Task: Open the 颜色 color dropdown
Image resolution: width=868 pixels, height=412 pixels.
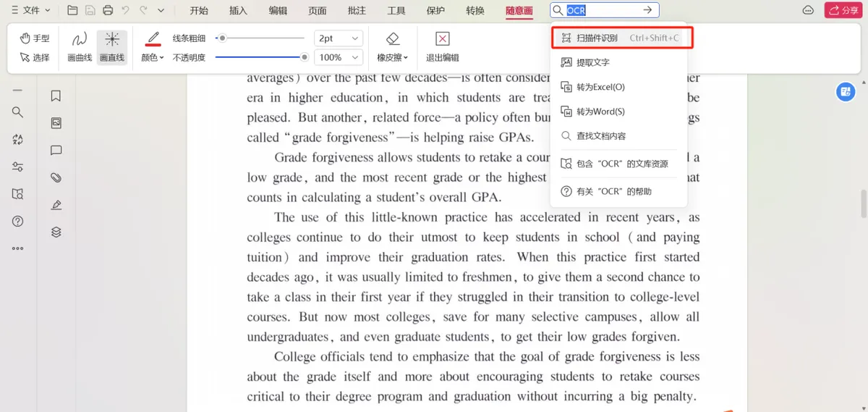Action: point(153,57)
